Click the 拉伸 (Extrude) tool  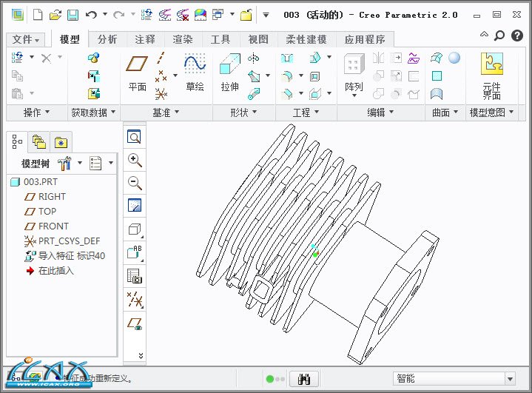[x=229, y=74]
